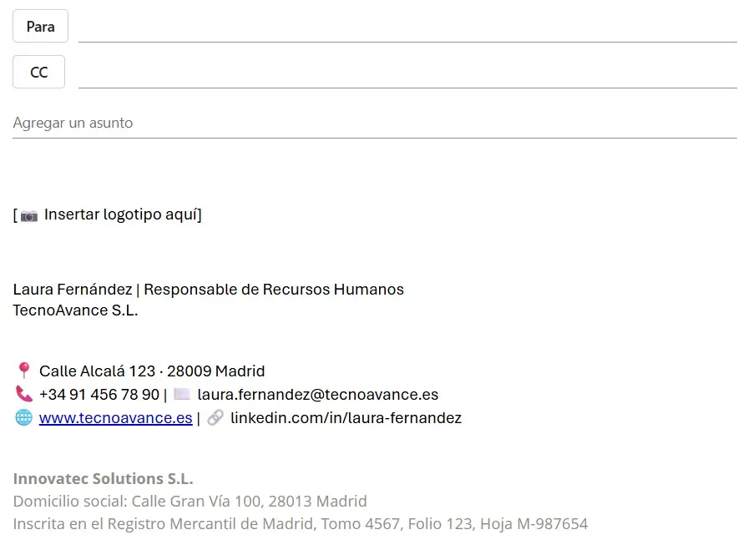The image size is (738, 560).
Task: Click the red location pin icon
Action: click(x=23, y=371)
